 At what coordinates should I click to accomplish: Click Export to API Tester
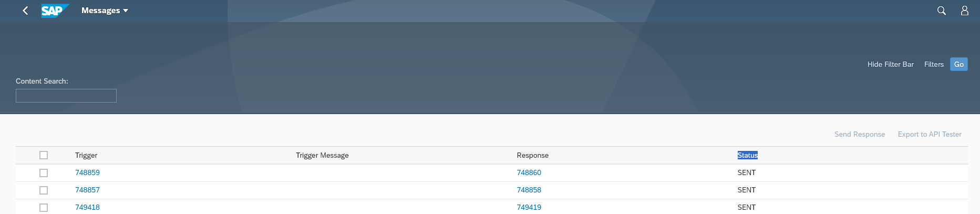tap(929, 134)
